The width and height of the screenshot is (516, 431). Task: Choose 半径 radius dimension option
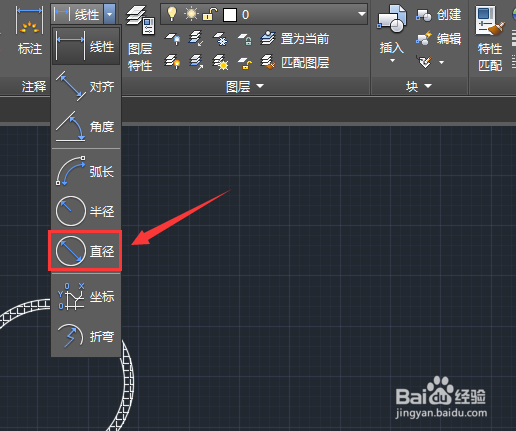[x=86, y=211]
